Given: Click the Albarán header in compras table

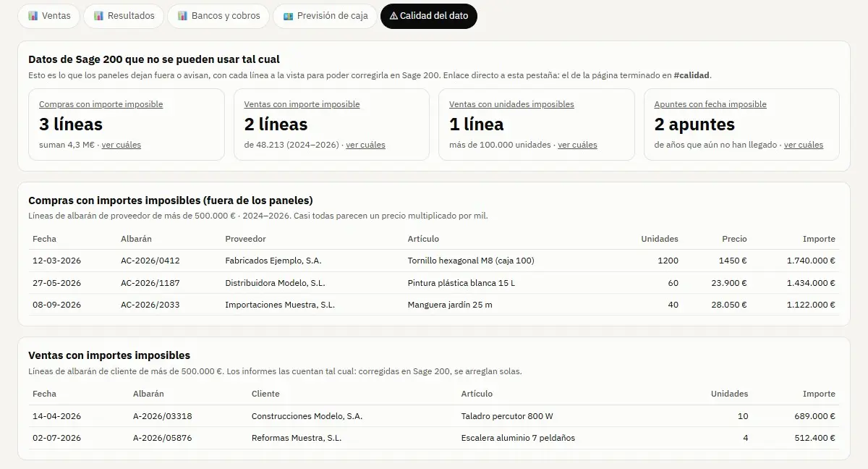Looking at the screenshot, I should click(x=136, y=239).
